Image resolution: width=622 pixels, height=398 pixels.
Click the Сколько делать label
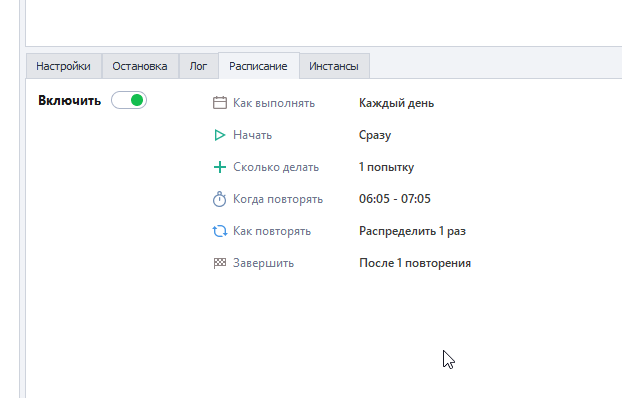pyautogui.click(x=276, y=167)
